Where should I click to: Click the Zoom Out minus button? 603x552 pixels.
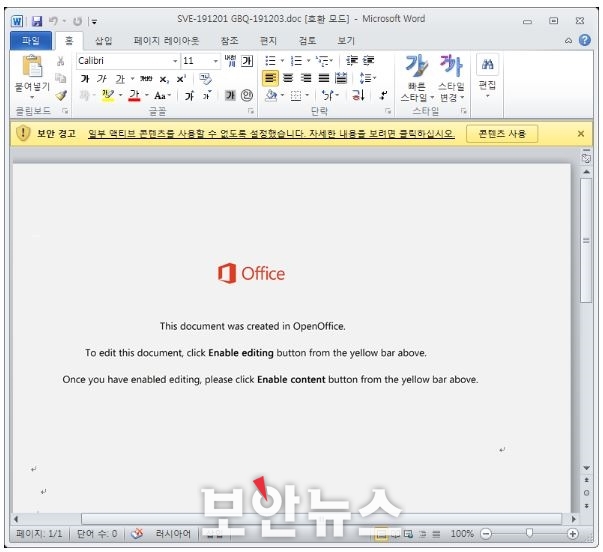pyautogui.click(x=486, y=534)
